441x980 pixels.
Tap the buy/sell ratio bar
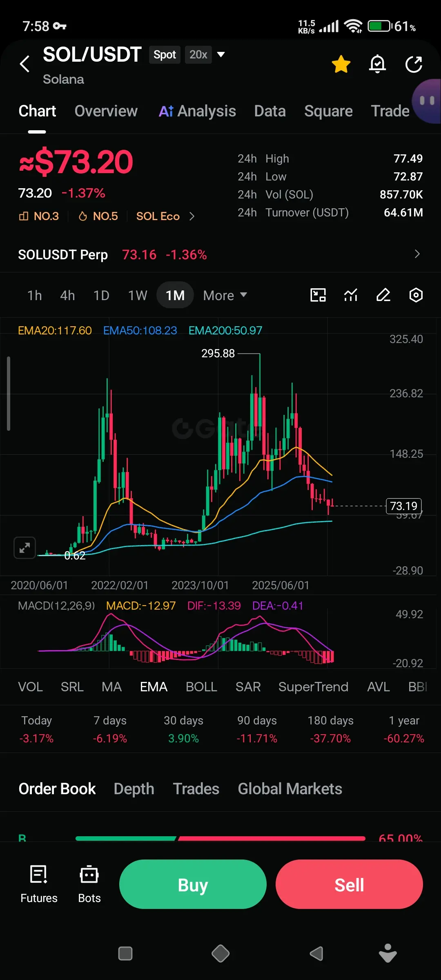(x=220, y=838)
